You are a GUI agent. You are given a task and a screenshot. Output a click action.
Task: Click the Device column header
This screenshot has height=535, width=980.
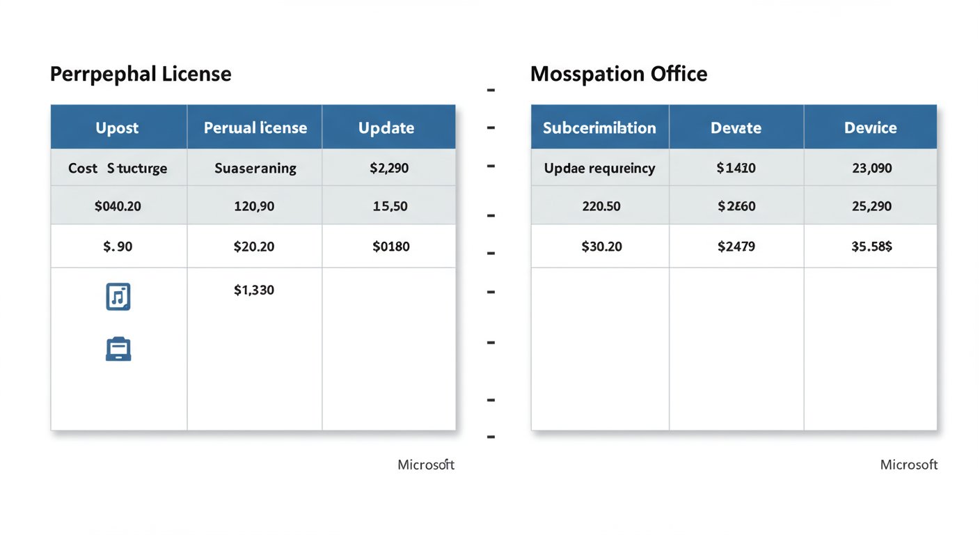(870, 127)
